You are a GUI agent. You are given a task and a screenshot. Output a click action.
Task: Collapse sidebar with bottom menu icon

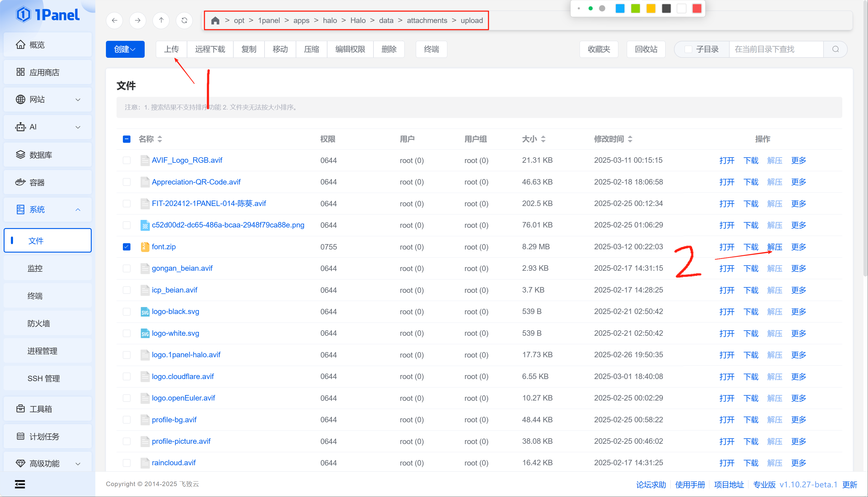(x=20, y=484)
